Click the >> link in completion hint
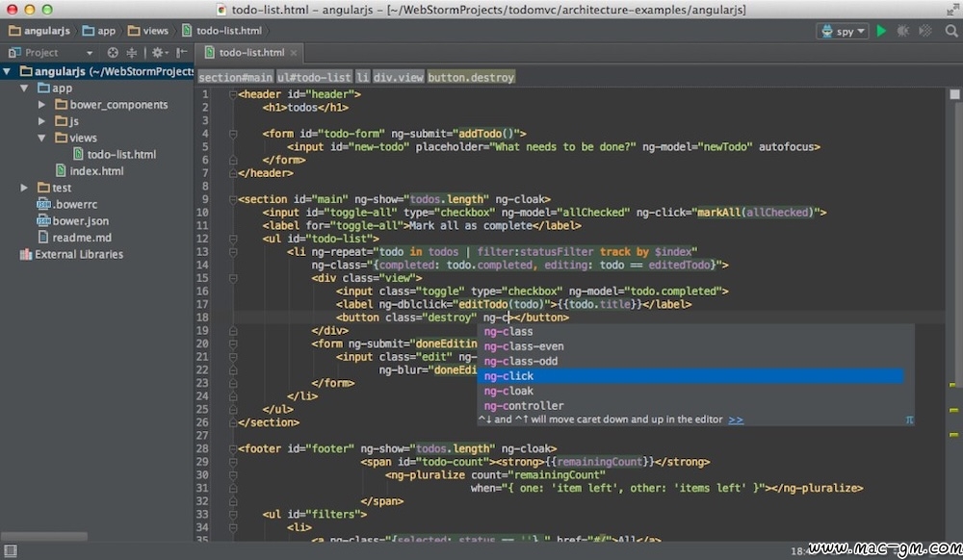The image size is (963, 560). click(736, 420)
